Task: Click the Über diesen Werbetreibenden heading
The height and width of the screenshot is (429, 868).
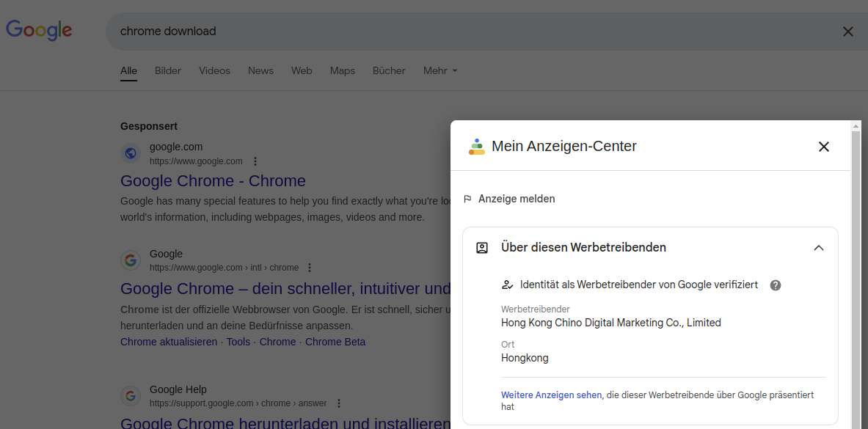Action: (583, 247)
